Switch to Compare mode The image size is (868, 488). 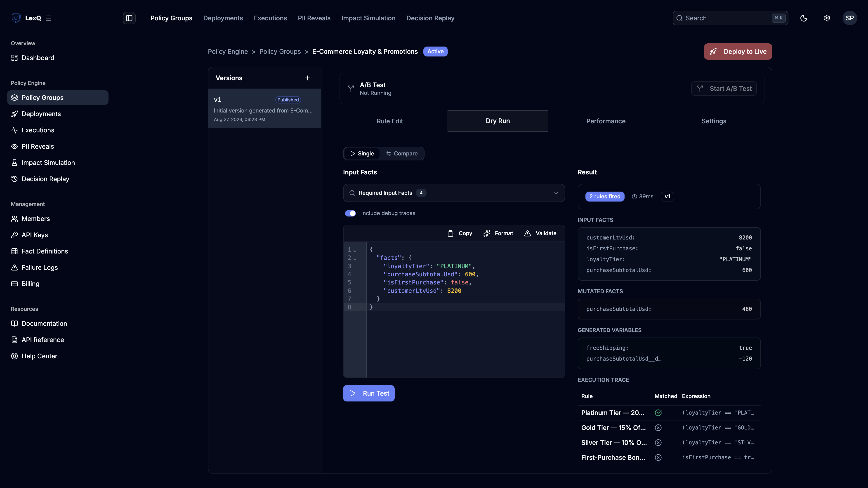[x=402, y=154]
